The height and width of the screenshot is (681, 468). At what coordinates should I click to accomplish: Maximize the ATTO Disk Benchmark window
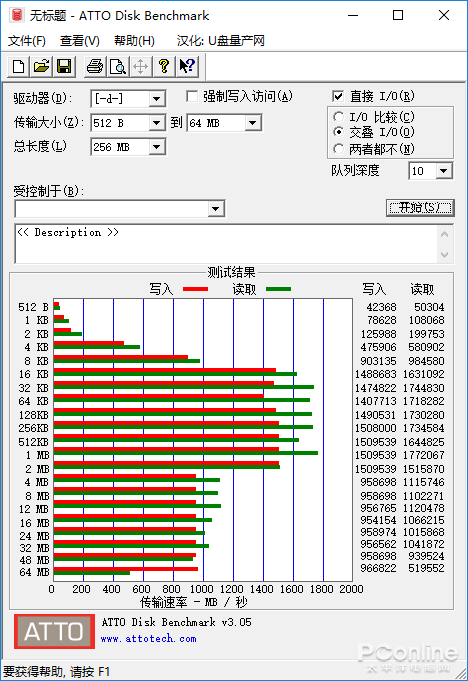tap(398, 16)
